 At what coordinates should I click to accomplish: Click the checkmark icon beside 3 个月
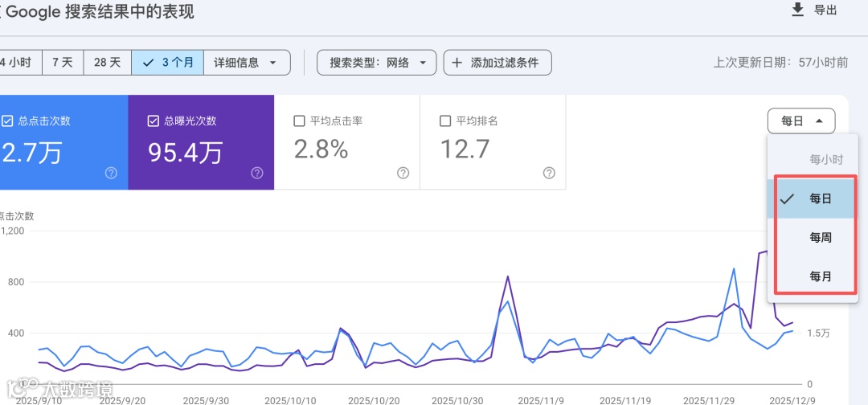[148, 63]
